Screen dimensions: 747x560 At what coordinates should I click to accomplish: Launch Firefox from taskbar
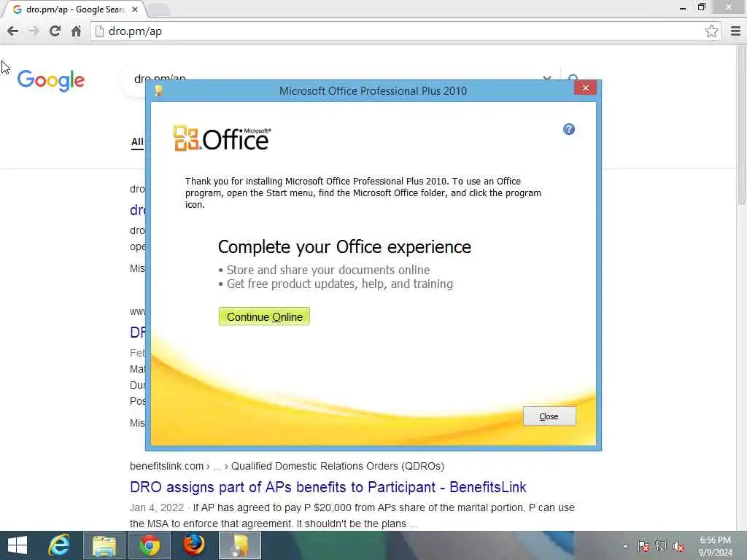pos(194,545)
